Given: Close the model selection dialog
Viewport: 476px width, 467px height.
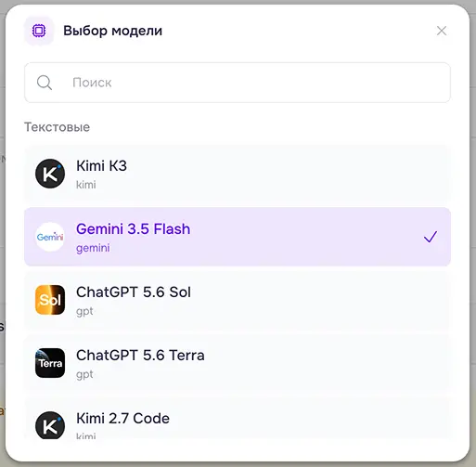Looking at the screenshot, I should coord(442,31).
